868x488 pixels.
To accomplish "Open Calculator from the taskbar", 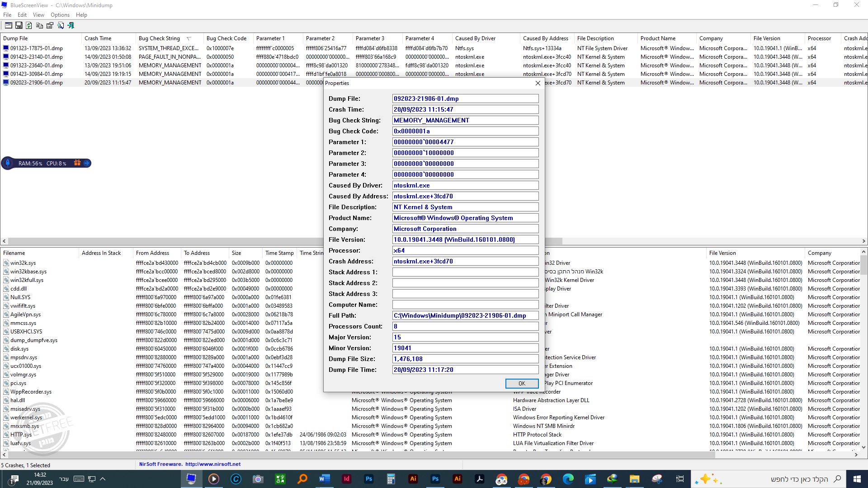I will (391, 479).
